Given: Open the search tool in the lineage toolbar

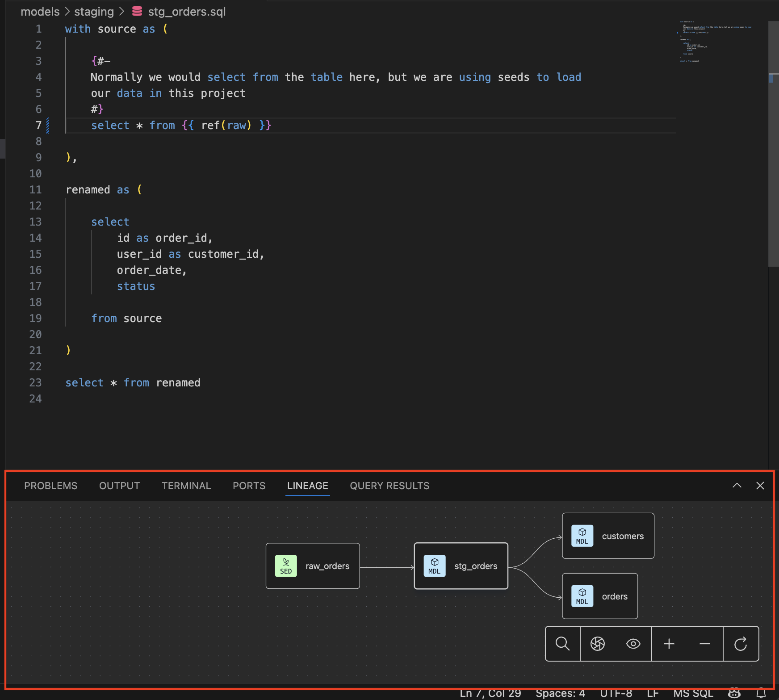Looking at the screenshot, I should [x=562, y=644].
